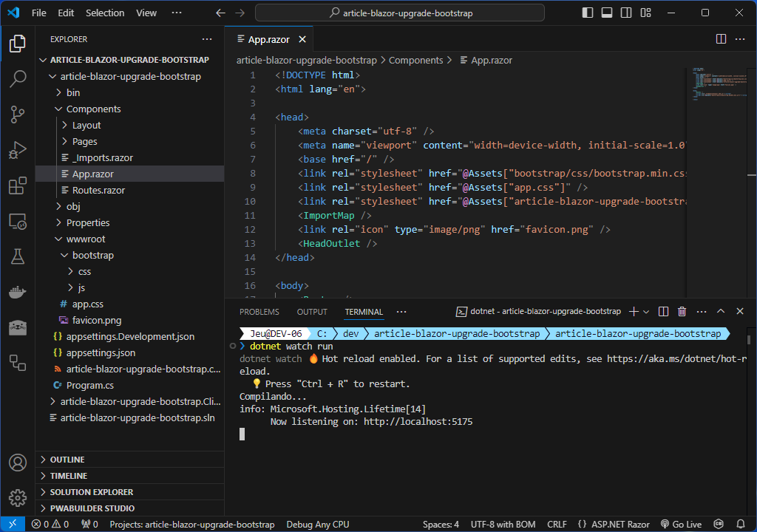Expand the OUTLINE section

click(129, 460)
